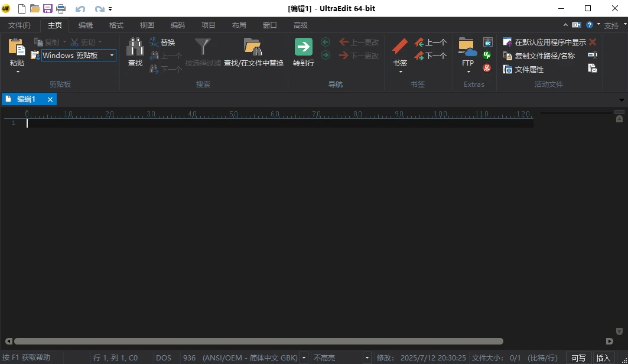This screenshot has height=364, width=628.
Task: Open the encoding dropdown in status bar
Action: pos(304,357)
